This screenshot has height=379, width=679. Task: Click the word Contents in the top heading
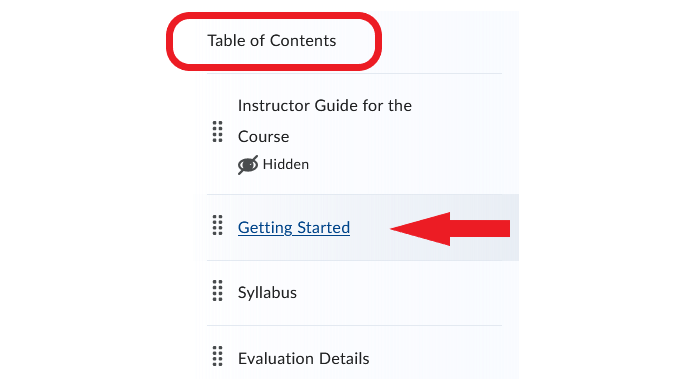point(303,41)
